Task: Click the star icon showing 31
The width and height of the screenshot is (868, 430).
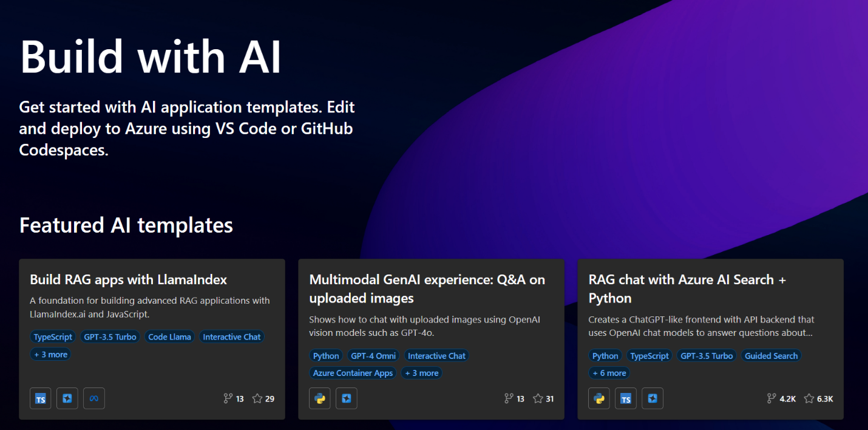Action: click(x=538, y=399)
